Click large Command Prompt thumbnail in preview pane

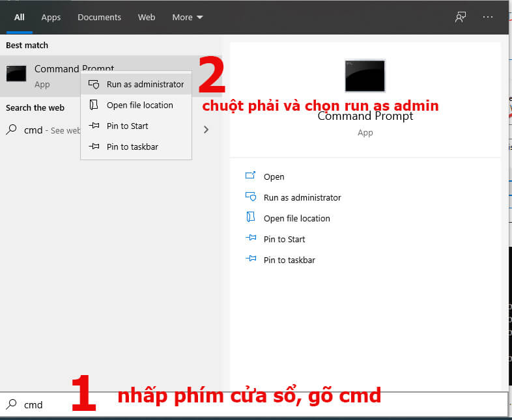tap(365, 76)
